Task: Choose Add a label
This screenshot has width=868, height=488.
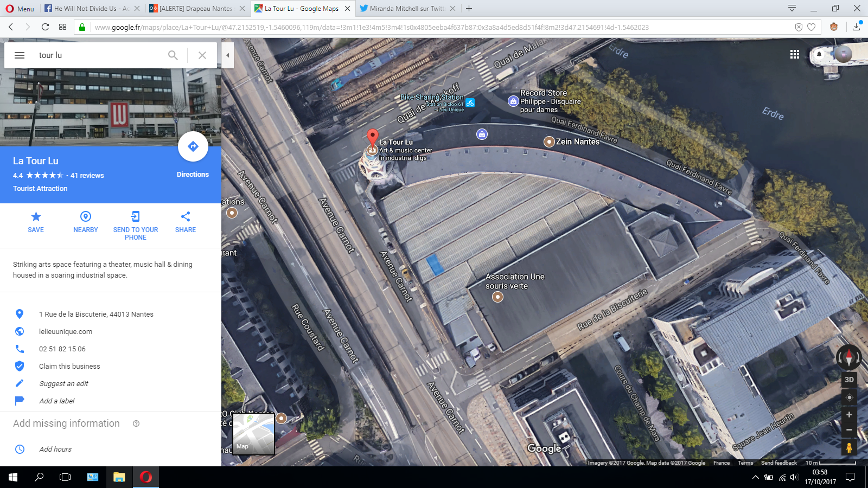Action: coord(57,401)
